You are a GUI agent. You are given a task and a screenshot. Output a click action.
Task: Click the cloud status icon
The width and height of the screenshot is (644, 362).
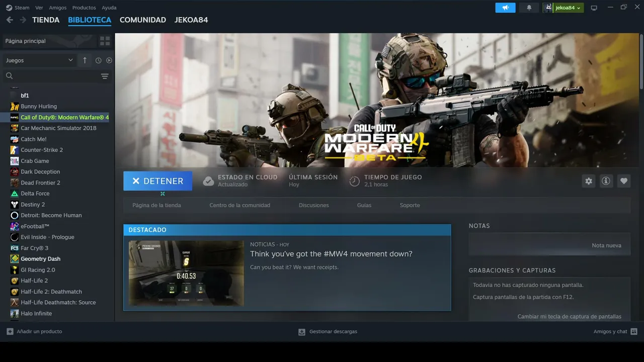pos(208,181)
